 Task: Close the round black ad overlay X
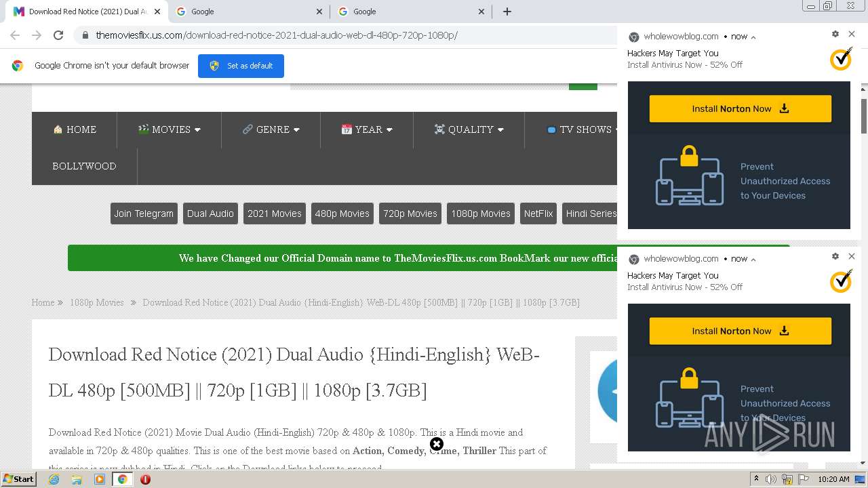[437, 444]
